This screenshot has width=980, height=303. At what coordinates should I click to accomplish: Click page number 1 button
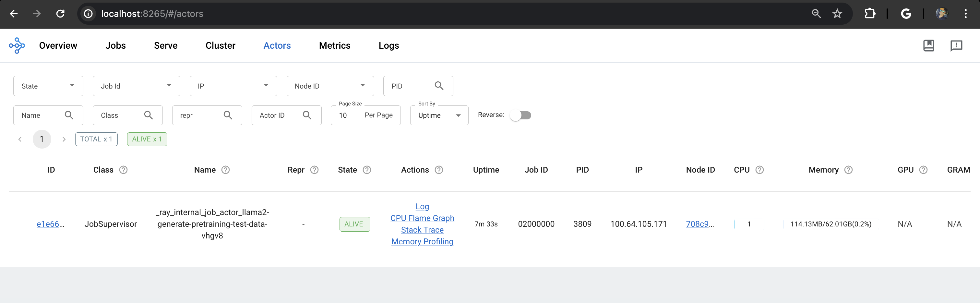tap(42, 139)
